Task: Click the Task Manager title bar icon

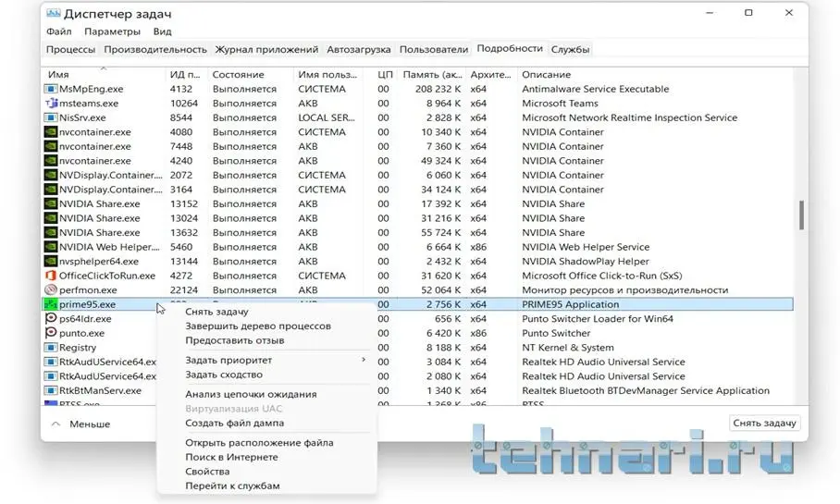Action: (53, 13)
